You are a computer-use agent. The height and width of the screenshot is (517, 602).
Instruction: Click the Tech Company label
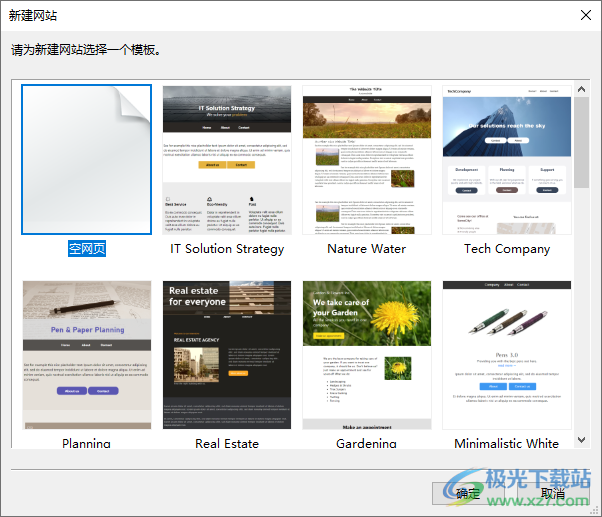507,249
